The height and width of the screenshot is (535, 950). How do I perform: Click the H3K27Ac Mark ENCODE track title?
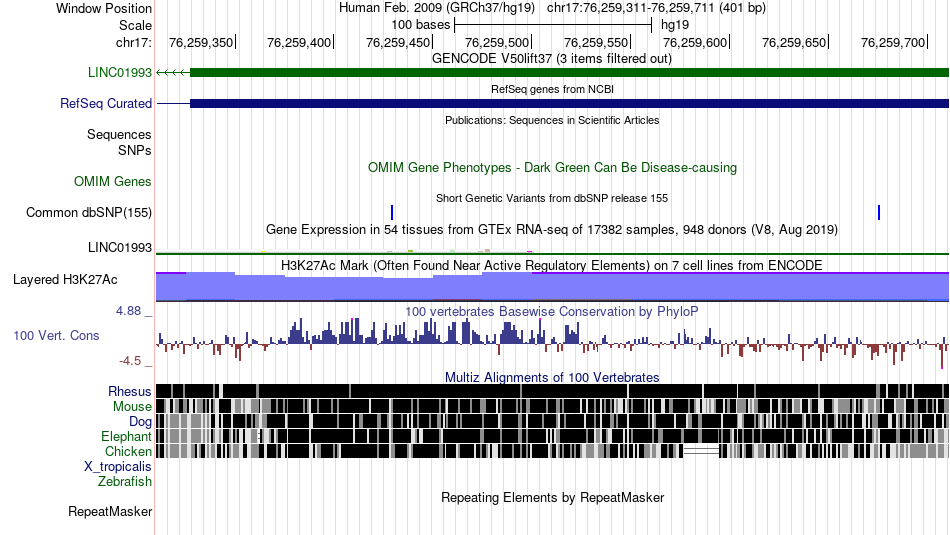552,265
